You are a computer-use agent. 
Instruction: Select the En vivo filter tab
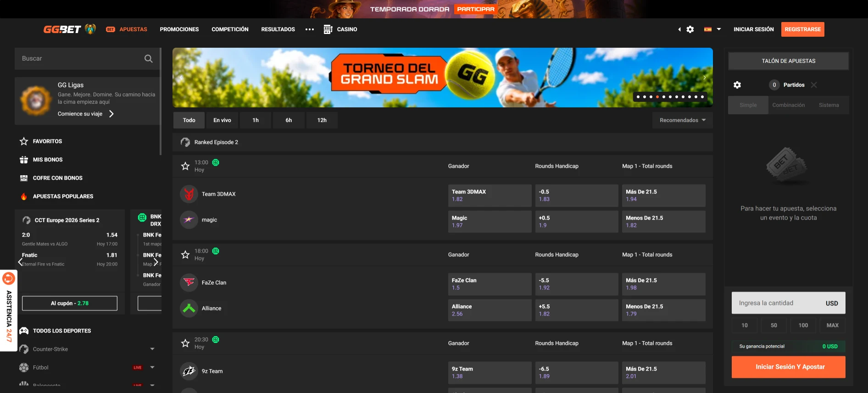point(222,120)
